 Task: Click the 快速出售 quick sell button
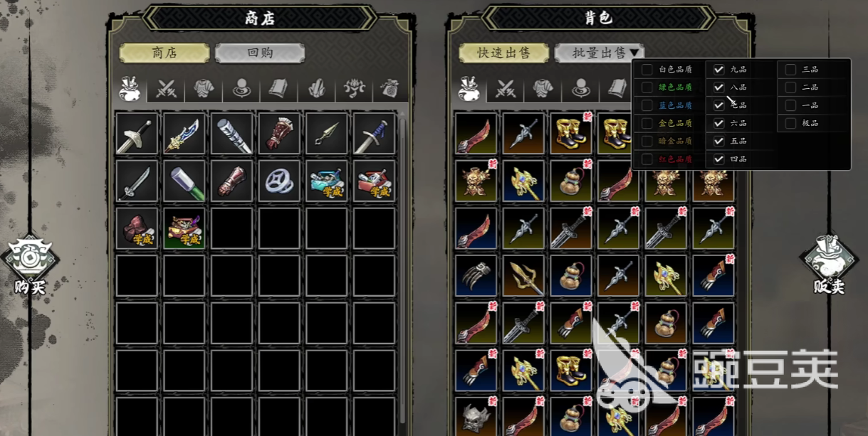[x=504, y=53]
